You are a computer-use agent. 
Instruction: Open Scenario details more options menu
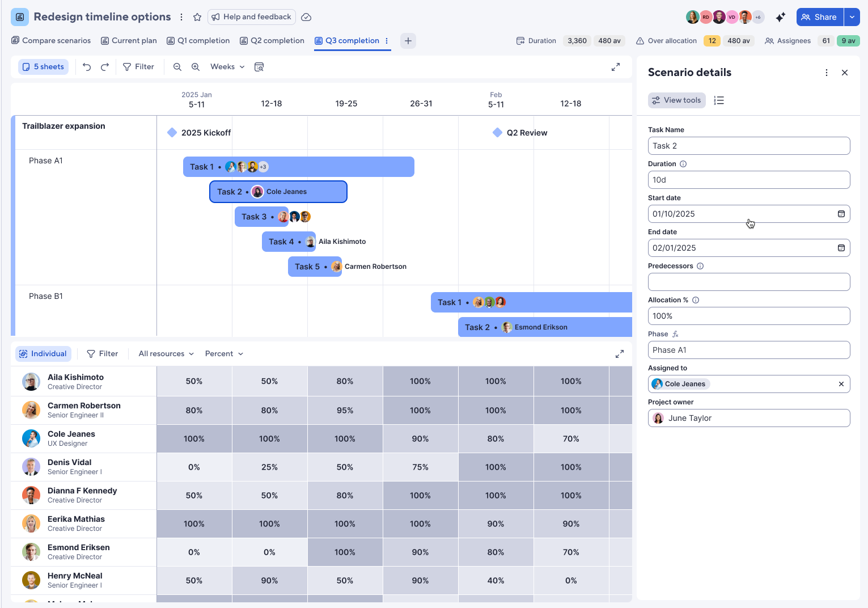pyautogui.click(x=827, y=73)
